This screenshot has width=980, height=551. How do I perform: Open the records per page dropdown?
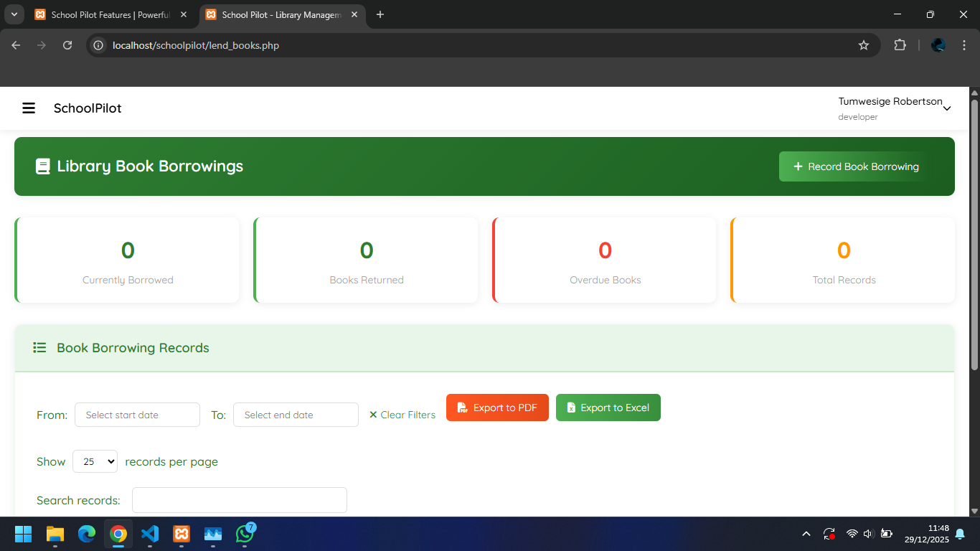95,461
